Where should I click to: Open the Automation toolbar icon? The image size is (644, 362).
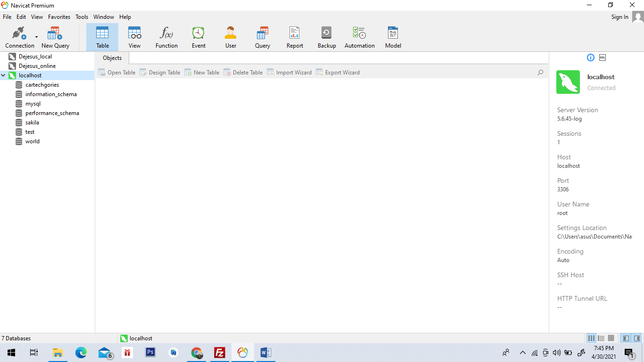pos(359,37)
